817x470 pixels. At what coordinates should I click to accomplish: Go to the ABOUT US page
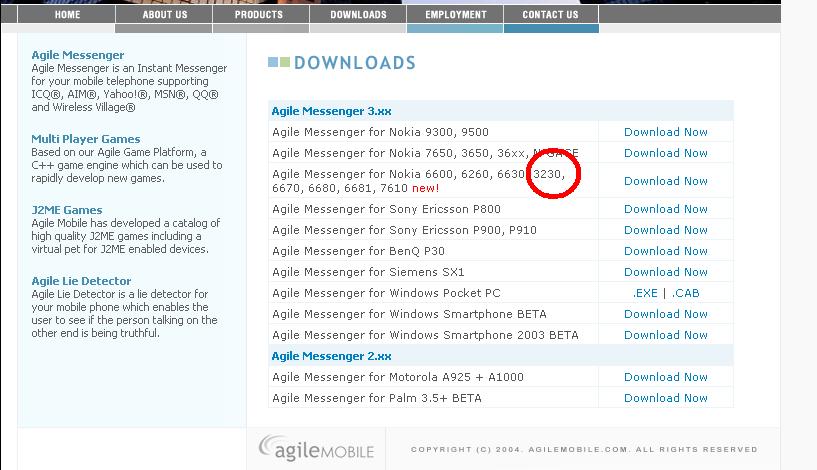click(164, 15)
